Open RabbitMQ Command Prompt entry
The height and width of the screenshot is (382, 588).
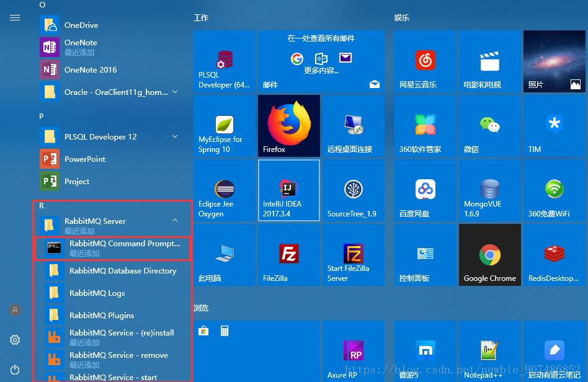[113, 248]
